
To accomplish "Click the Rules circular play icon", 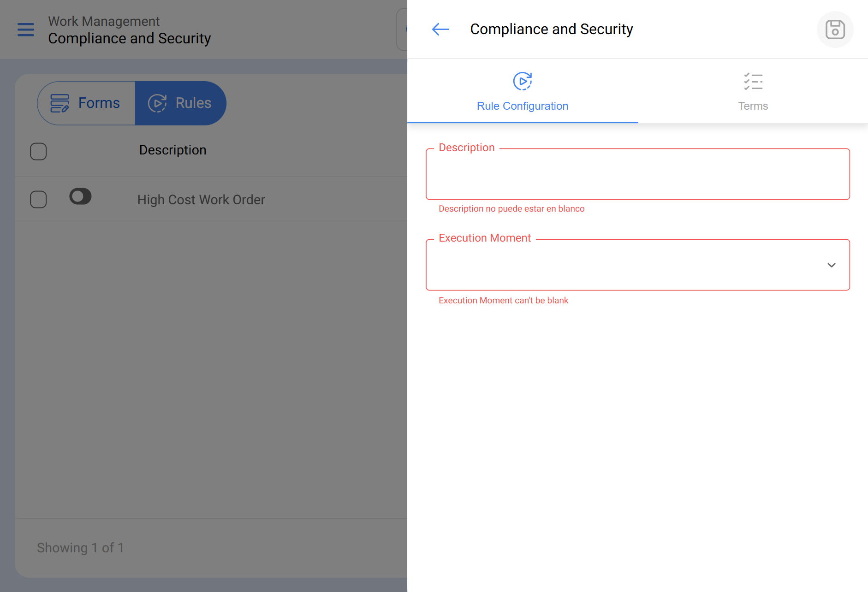I will [157, 103].
